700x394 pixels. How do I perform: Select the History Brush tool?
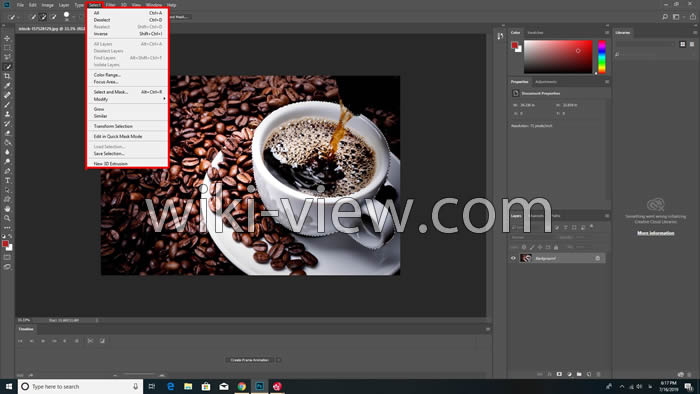click(x=7, y=124)
